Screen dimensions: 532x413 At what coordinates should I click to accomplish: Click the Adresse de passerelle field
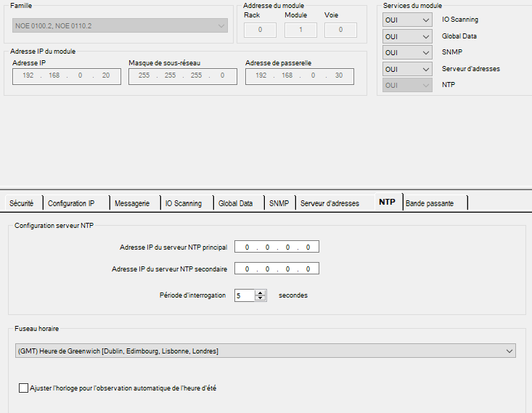click(299, 76)
